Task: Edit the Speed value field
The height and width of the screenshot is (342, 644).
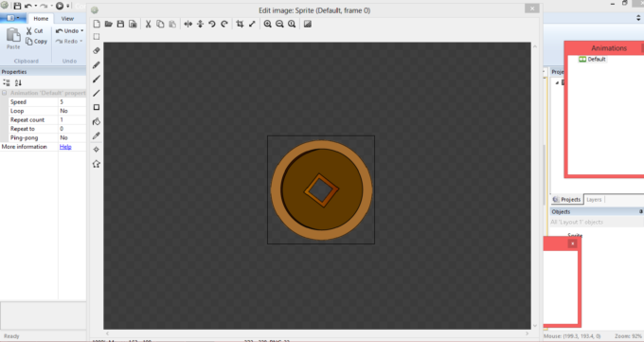Action: (72, 102)
